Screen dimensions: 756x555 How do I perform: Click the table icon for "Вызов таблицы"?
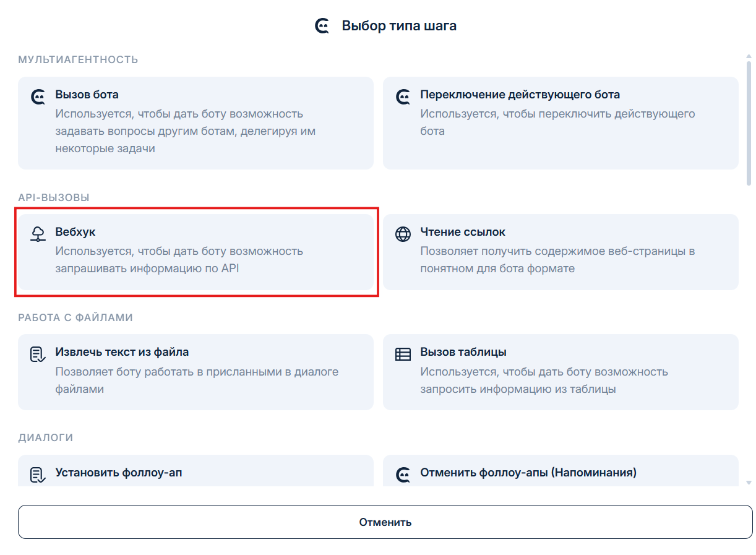coord(403,354)
